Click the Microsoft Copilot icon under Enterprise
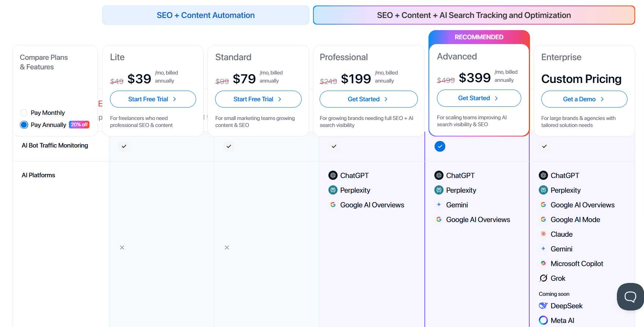644x327 pixels. (543, 263)
